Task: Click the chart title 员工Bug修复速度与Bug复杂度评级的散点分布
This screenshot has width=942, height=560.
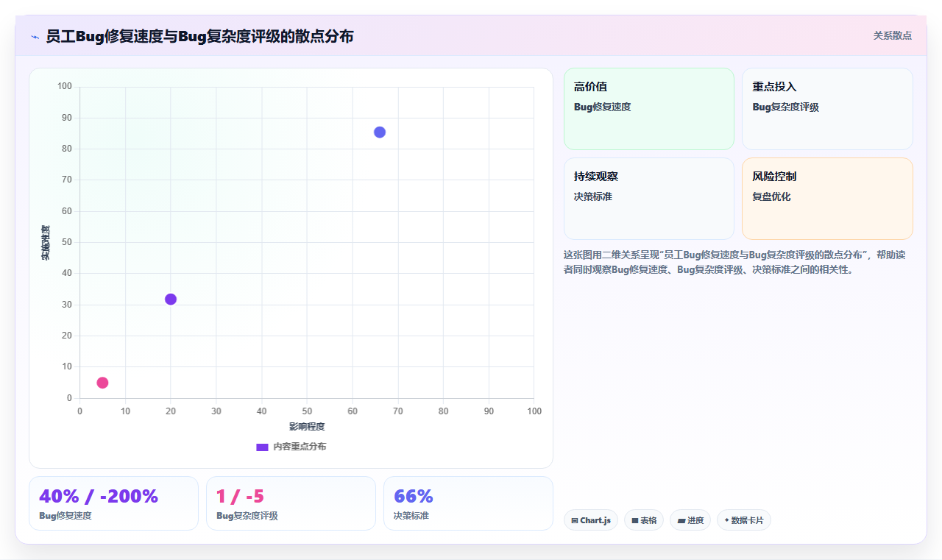Action: point(199,36)
